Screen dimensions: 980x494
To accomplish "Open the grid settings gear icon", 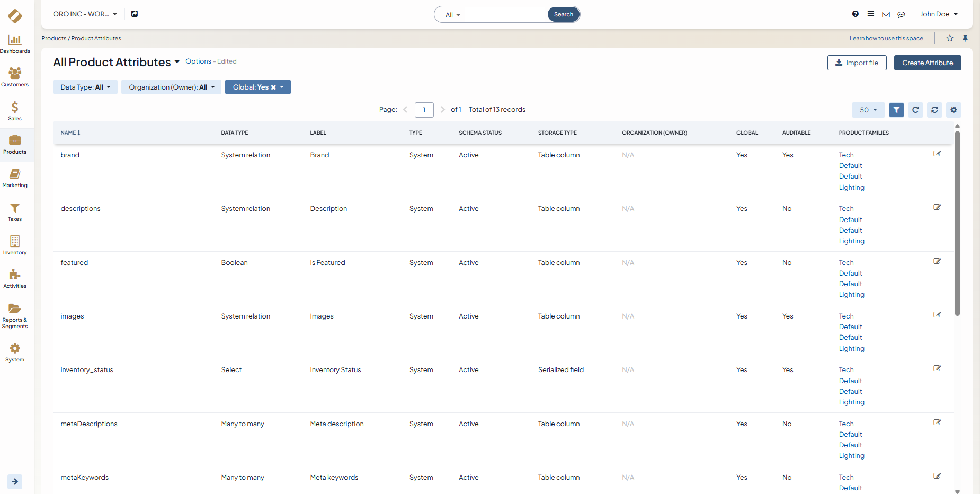I will click(954, 110).
